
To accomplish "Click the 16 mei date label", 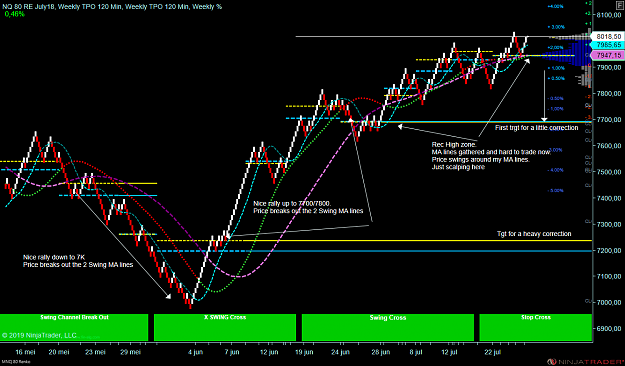I will coord(25,352).
